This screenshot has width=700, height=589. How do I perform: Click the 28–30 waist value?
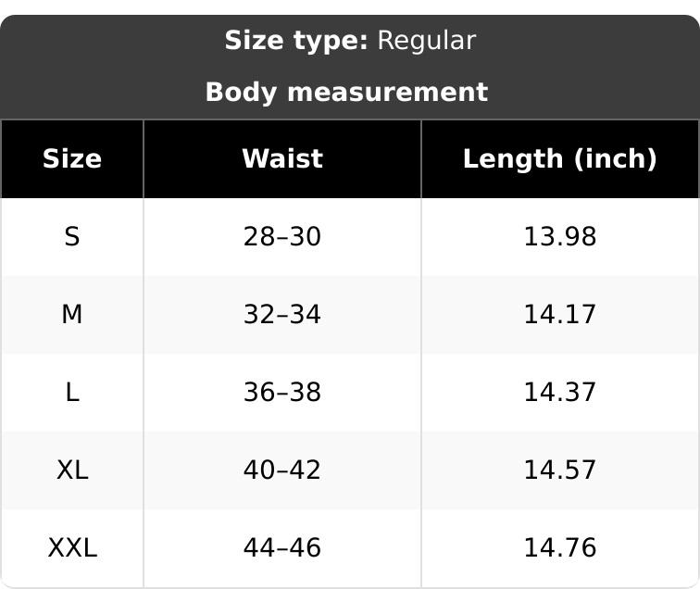tap(282, 237)
